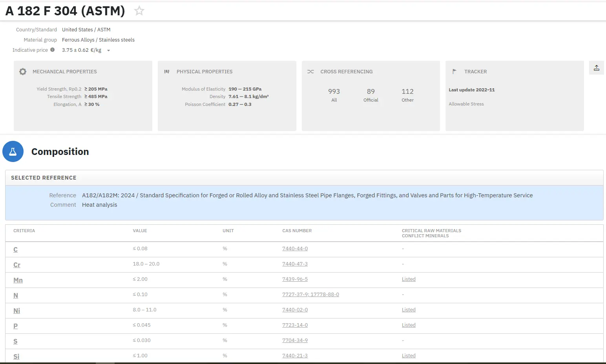Screen dimensions: 606x364
Task: Click the Cr value 18.0 – 20.0
Action: (x=146, y=264)
